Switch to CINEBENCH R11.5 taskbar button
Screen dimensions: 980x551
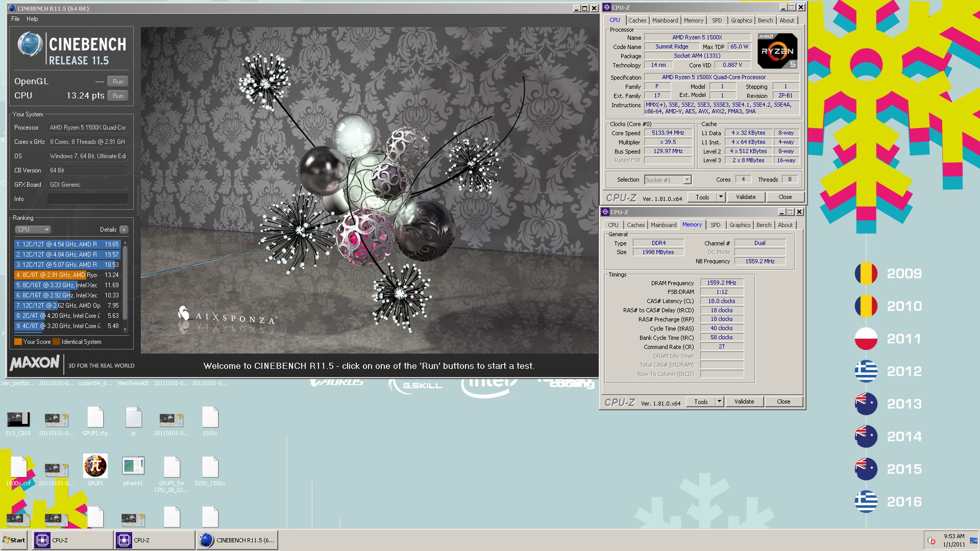click(x=237, y=540)
